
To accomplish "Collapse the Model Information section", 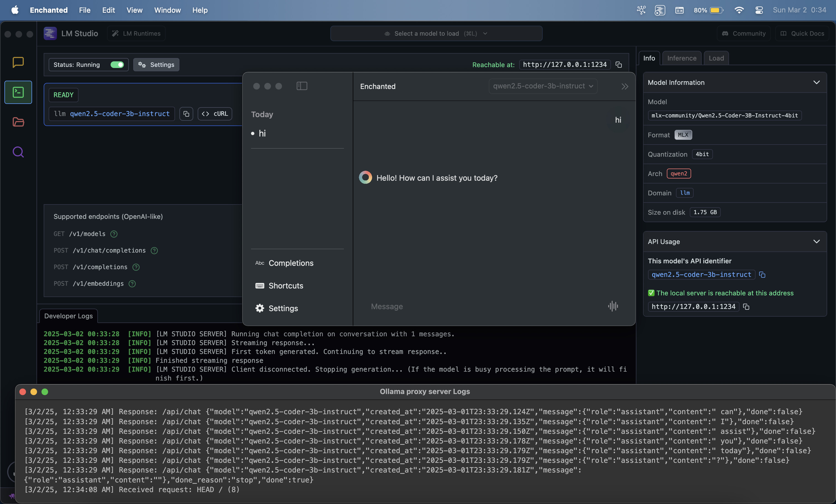I will point(816,82).
